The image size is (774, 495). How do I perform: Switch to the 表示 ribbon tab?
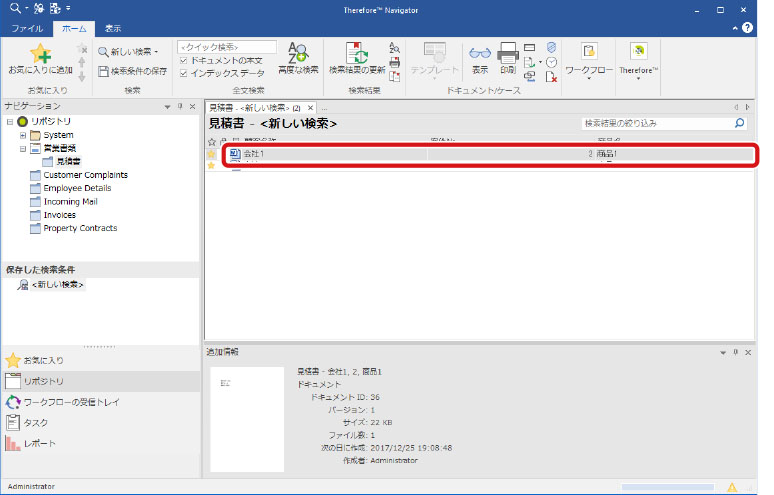113,29
